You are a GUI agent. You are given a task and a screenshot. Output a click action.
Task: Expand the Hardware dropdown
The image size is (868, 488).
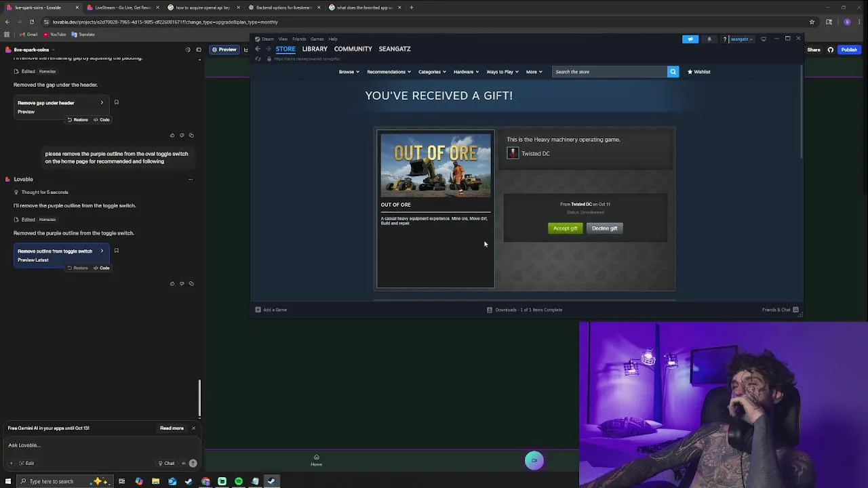[x=466, y=72]
